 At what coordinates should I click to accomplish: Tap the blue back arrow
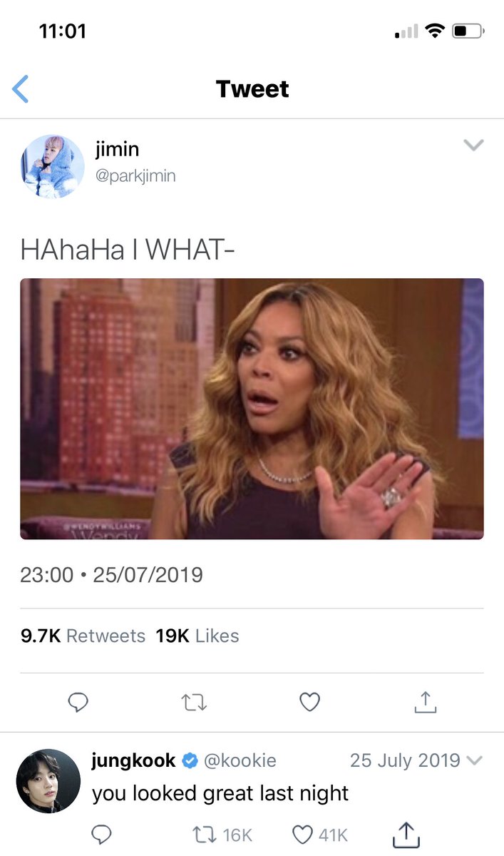click(21, 89)
